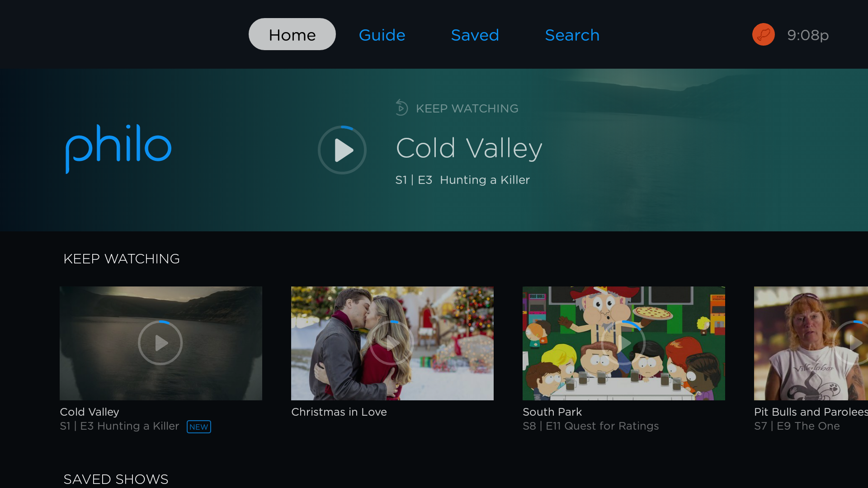
Task: Play the Christmas in Love thumbnail play icon
Action: 392,343
